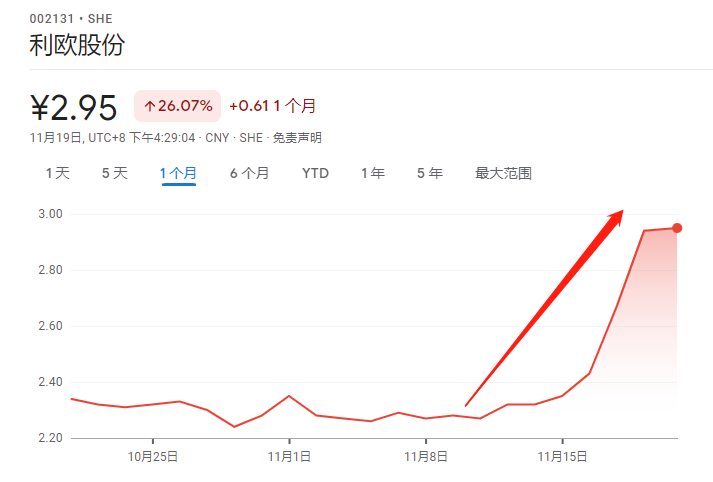Choose the 5年 range tab
Image resolution: width=713 pixels, height=482 pixels.
430,173
